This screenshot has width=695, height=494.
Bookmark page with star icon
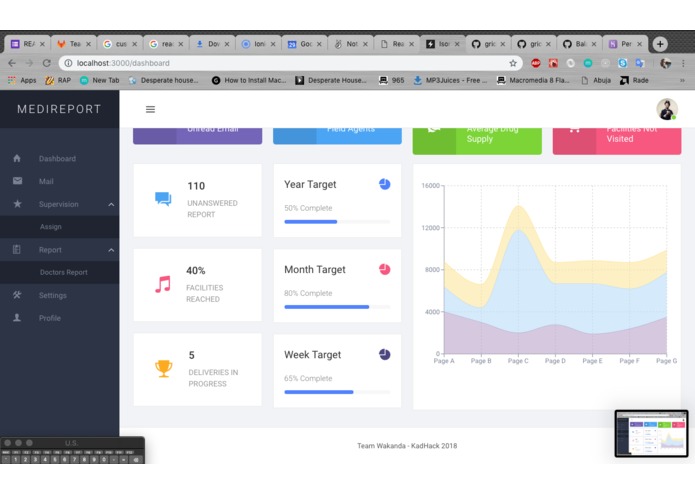[513, 63]
